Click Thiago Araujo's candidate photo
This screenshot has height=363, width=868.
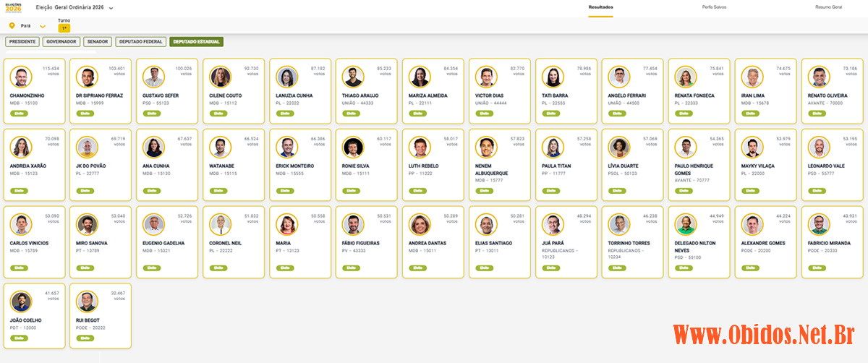(x=353, y=77)
